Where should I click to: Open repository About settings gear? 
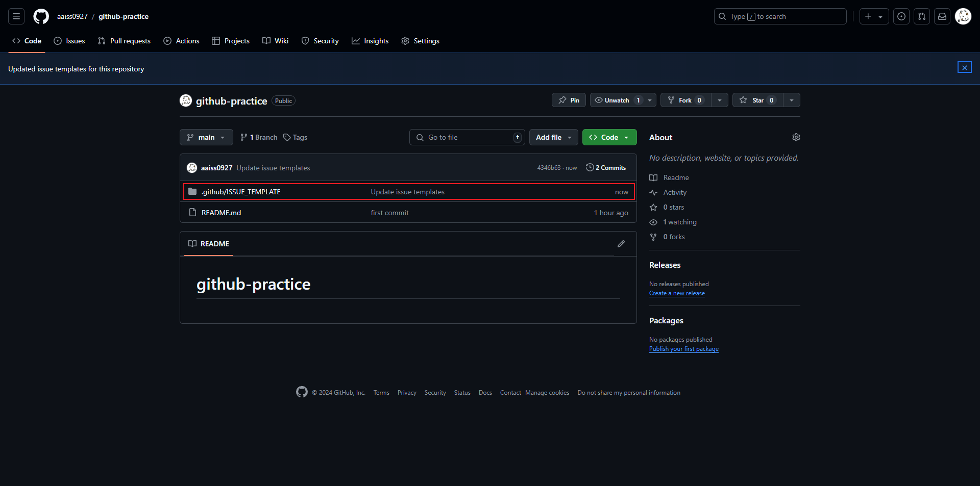[796, 137]
